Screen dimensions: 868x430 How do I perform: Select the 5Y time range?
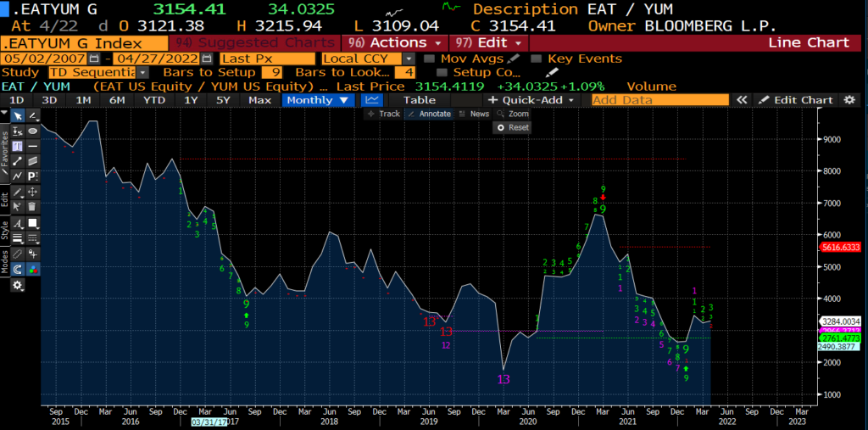tap(223, 100)
